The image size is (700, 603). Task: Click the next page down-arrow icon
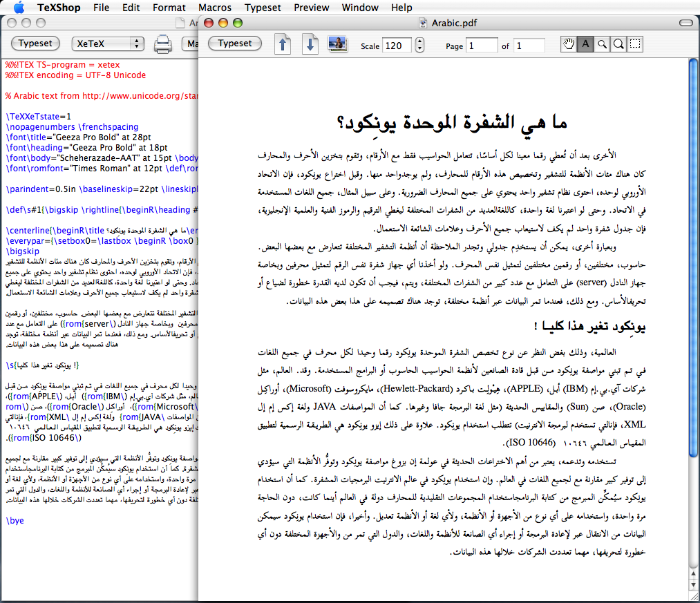(x=310, y=44)
